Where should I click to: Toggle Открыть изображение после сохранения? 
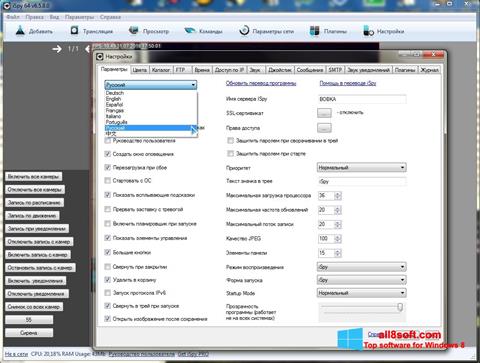107,319
